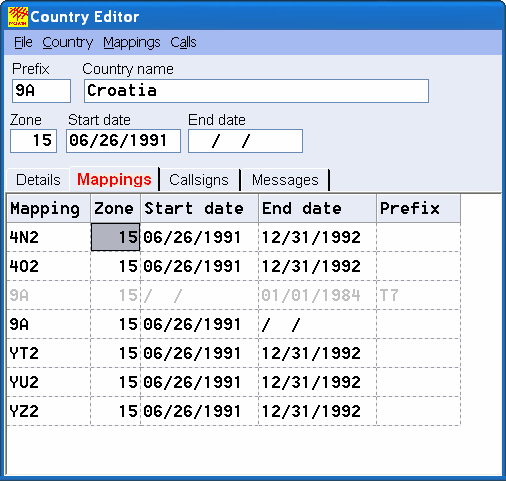Select the 4O2 mapping row

point(233,266)
